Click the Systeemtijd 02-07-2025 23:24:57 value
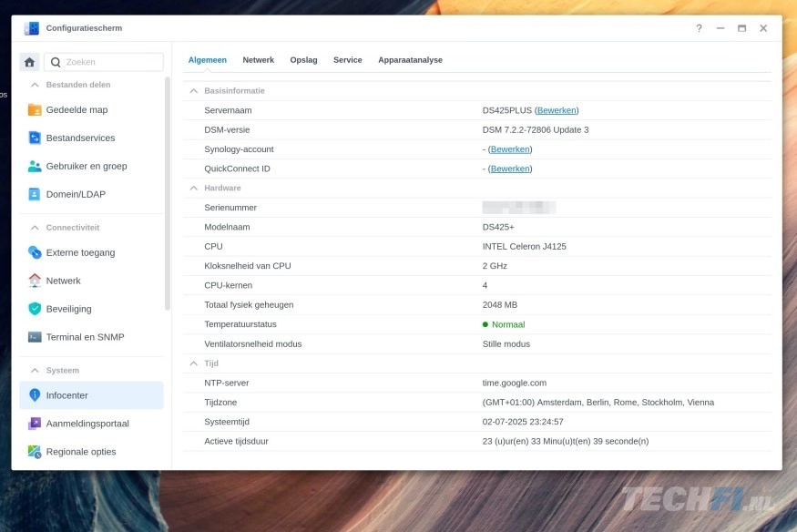797x532 pixels. click(x=523, y=422)
